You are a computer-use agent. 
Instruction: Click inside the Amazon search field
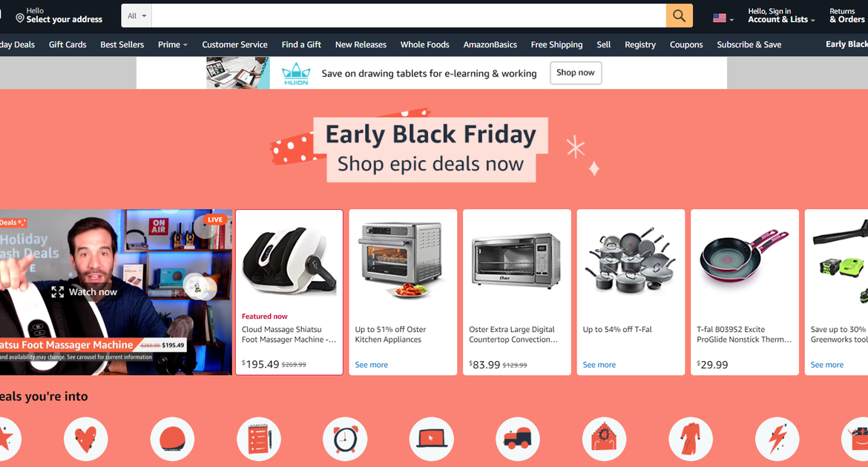coord(409,16)
